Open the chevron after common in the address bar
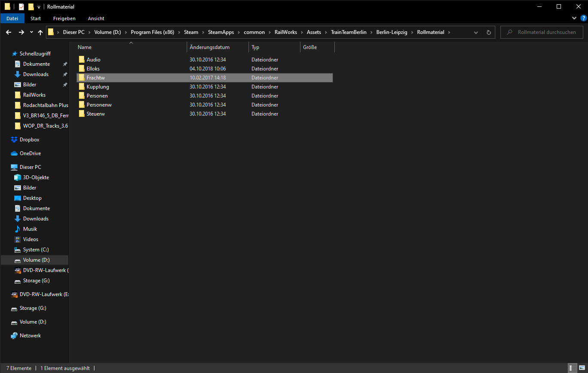The height and width of the screenshot is (373, 588). pos(270,32)
